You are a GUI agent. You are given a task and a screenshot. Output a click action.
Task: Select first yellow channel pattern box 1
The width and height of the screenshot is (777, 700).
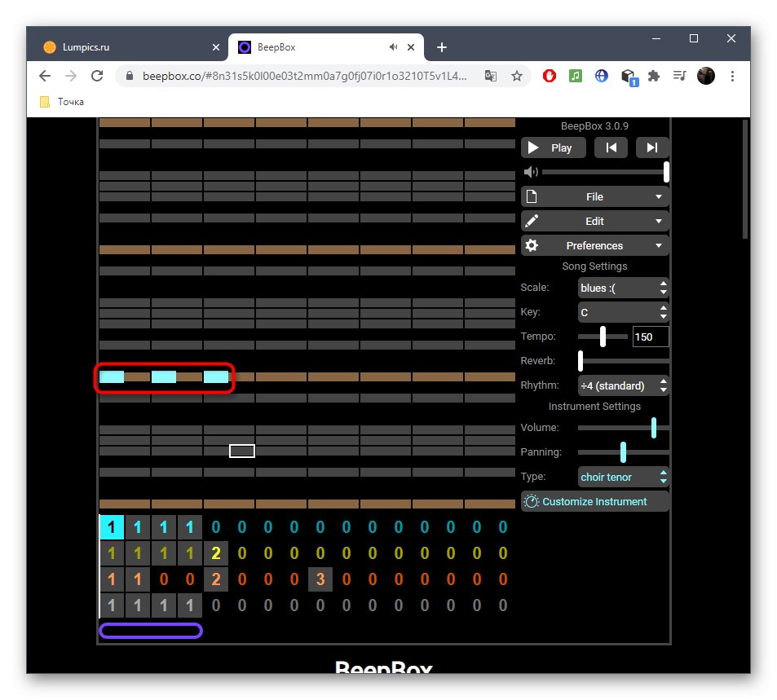point(112,553)
